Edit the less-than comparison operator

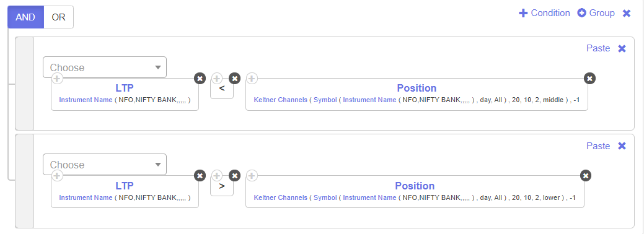coord(222,89)
